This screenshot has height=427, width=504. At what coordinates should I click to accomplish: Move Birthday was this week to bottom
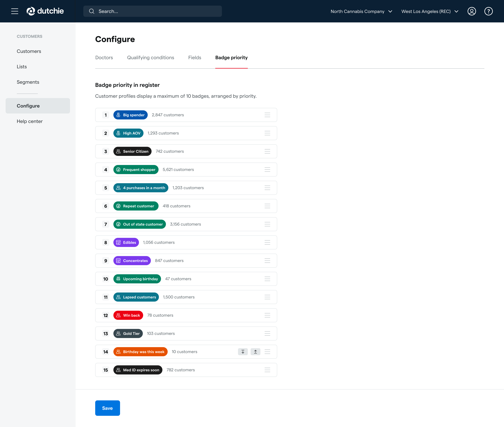tap(243, 352)
